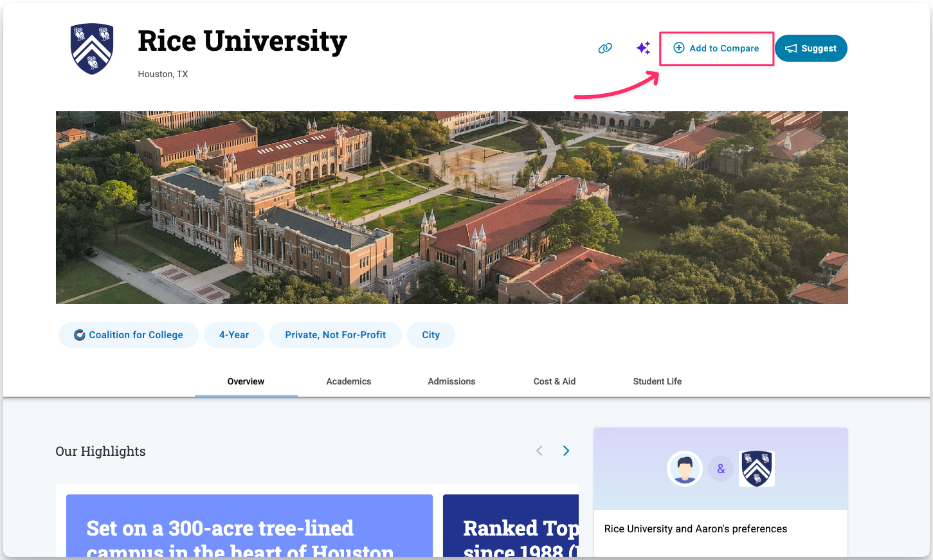Click the Rice shield in preferences card

pos(757,469)
